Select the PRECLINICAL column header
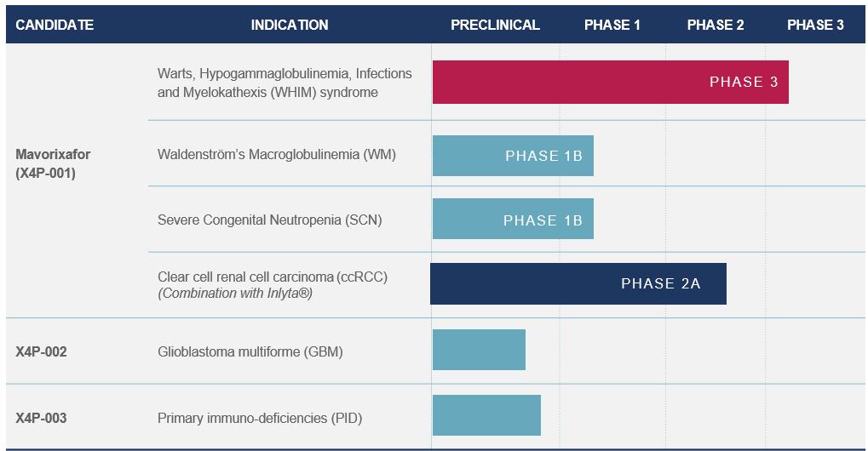 (495, 25)
